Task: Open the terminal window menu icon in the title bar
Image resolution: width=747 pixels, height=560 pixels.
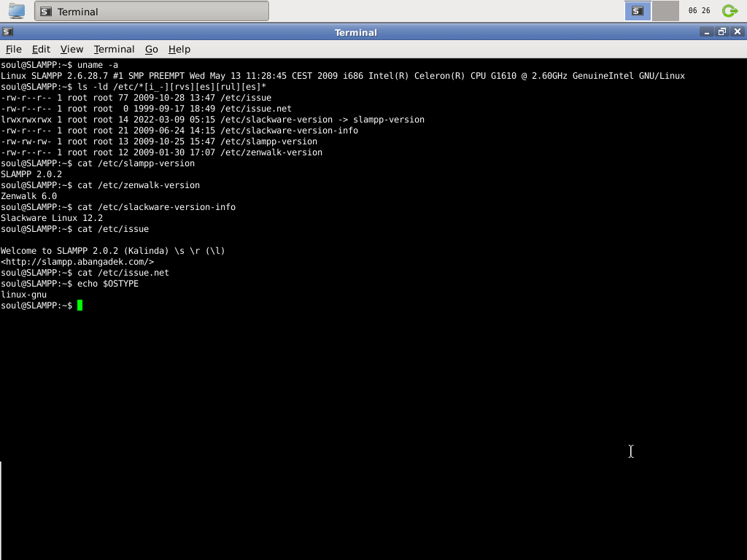Action: [x=7, y=32]
